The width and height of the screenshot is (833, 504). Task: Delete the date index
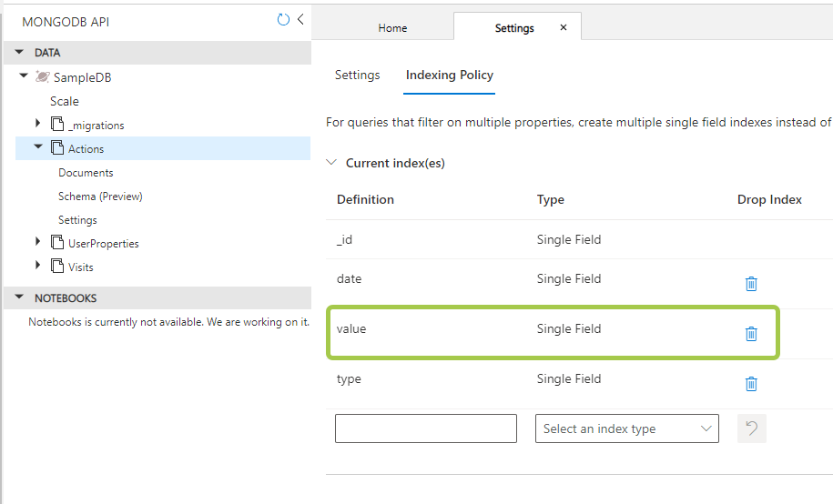click(751, 284)
